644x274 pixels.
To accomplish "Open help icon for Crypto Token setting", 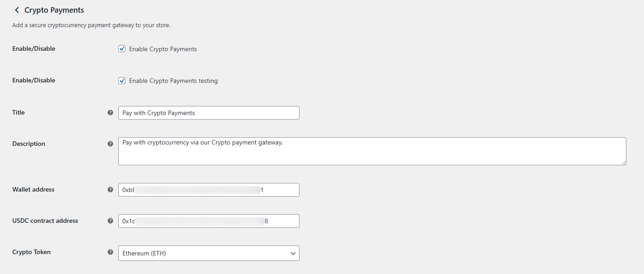I will pos(110,252).
